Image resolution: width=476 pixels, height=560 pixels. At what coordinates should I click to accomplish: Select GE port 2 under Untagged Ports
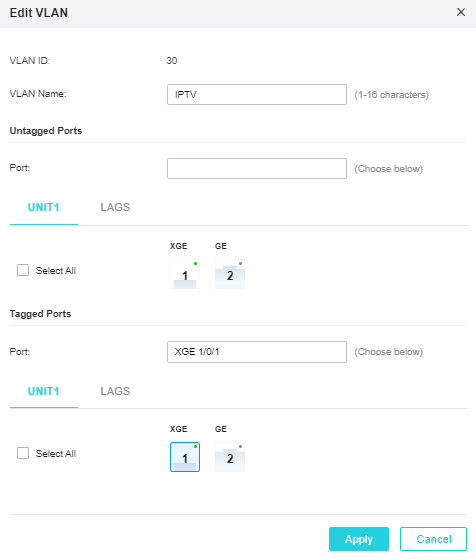[230, 274]
